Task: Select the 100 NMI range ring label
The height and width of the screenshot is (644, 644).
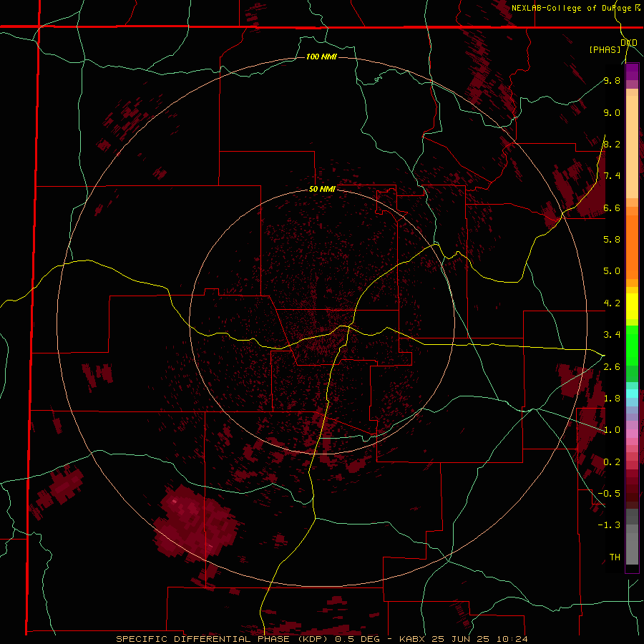Action: (321, 57)
